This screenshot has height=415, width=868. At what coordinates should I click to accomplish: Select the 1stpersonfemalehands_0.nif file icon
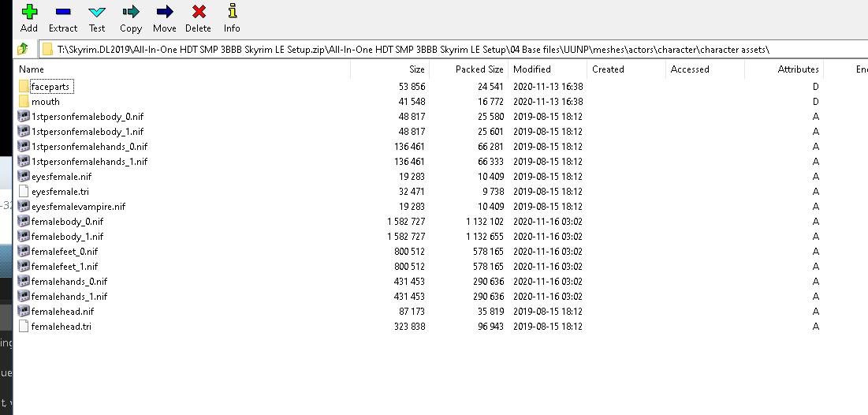[23, 146]
